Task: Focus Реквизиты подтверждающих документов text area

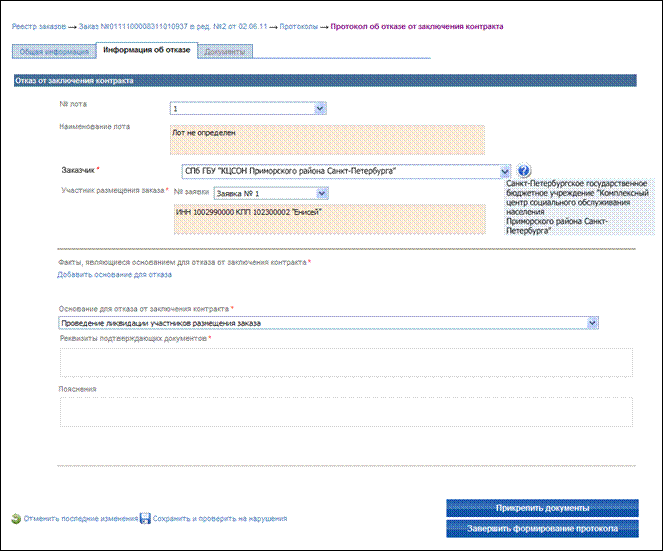Action: tap(346, 362)
